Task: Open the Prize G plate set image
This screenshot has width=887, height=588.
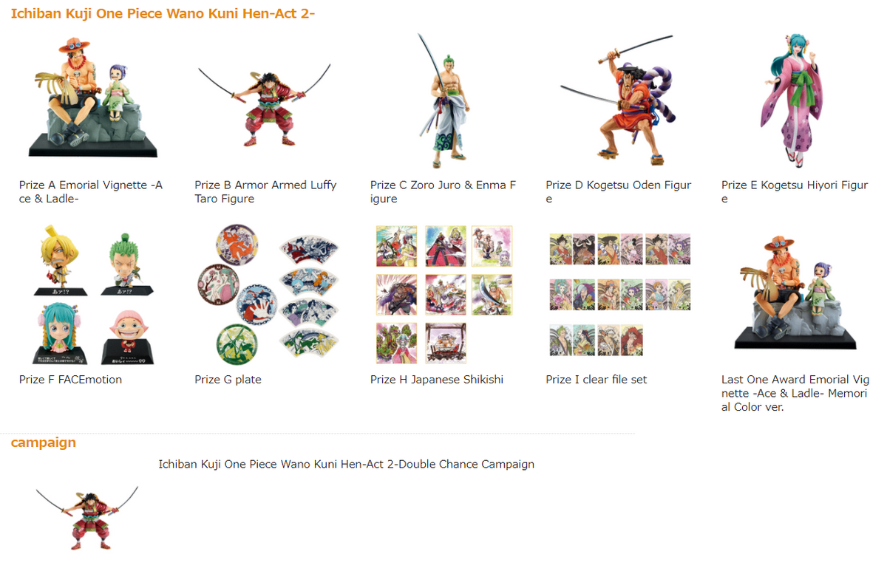Action: (268, 295)
